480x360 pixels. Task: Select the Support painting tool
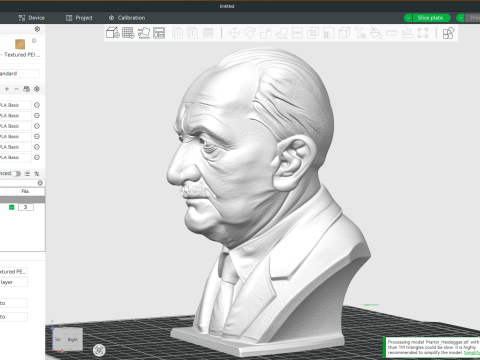pyautogui.click(x=329, y=33)
